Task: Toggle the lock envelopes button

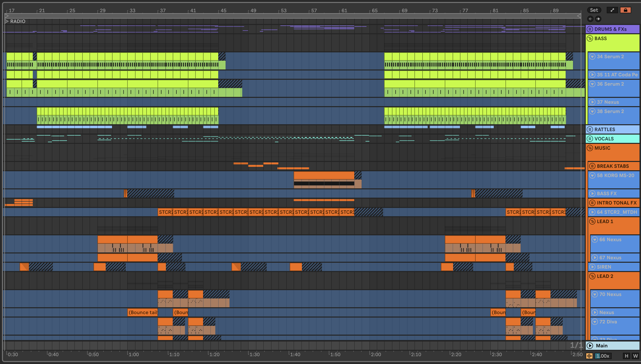Action: pos(625,10)
